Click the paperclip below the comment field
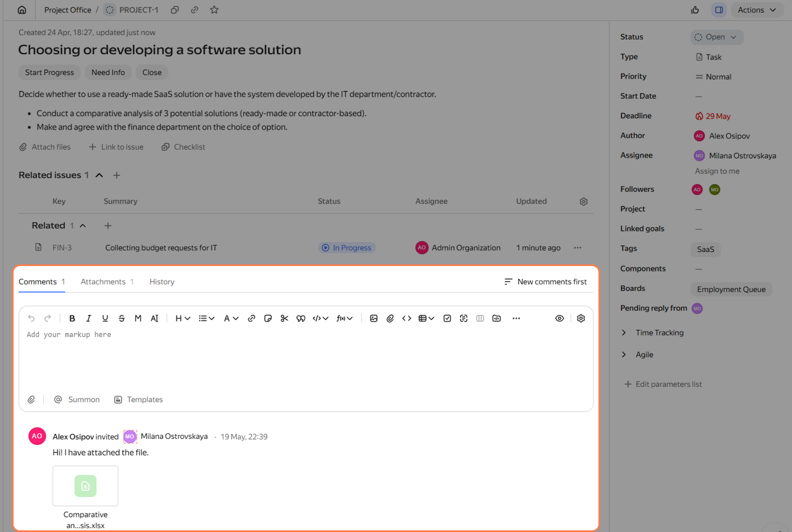 (31, 400)
